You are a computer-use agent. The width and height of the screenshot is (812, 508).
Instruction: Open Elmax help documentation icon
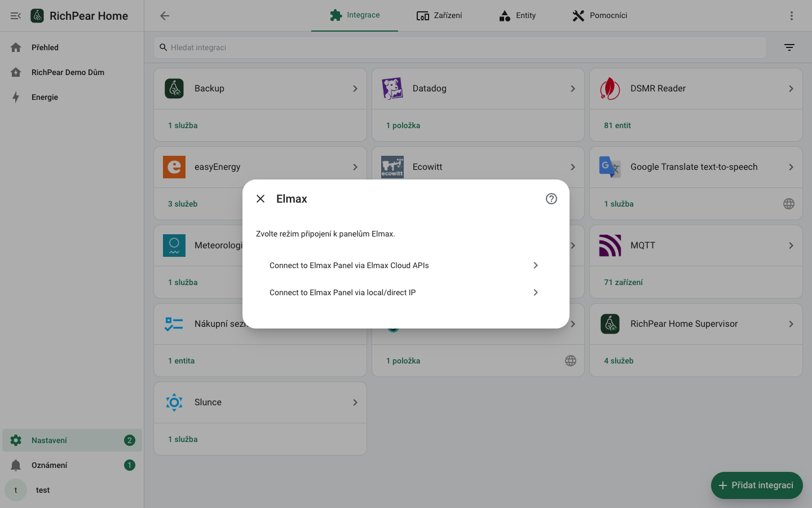tap(551, 199)
